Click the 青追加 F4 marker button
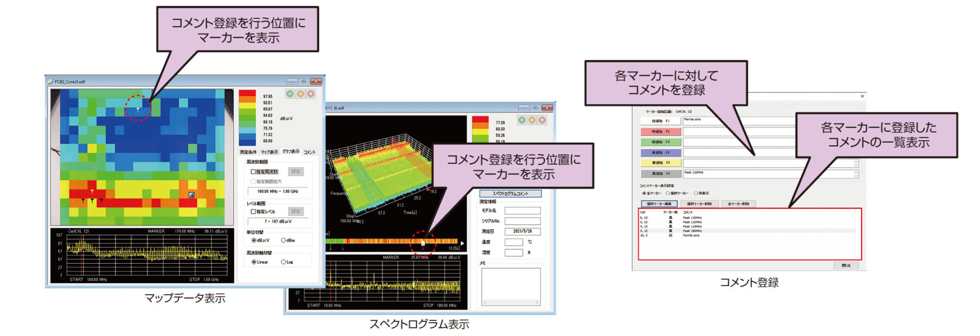The height and width of the screenshot is (336, 980). click(x=660, y=152)
